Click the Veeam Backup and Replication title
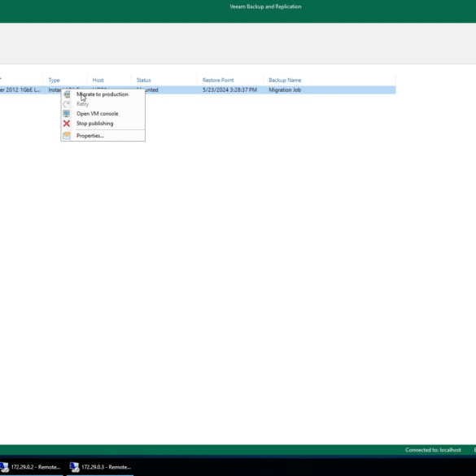 click(265, 7)
